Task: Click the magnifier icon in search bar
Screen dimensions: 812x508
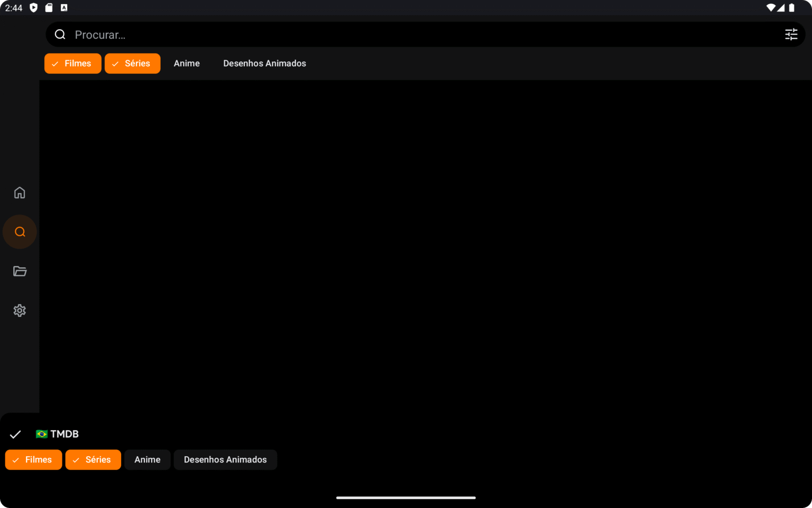Action: point(60,34)
